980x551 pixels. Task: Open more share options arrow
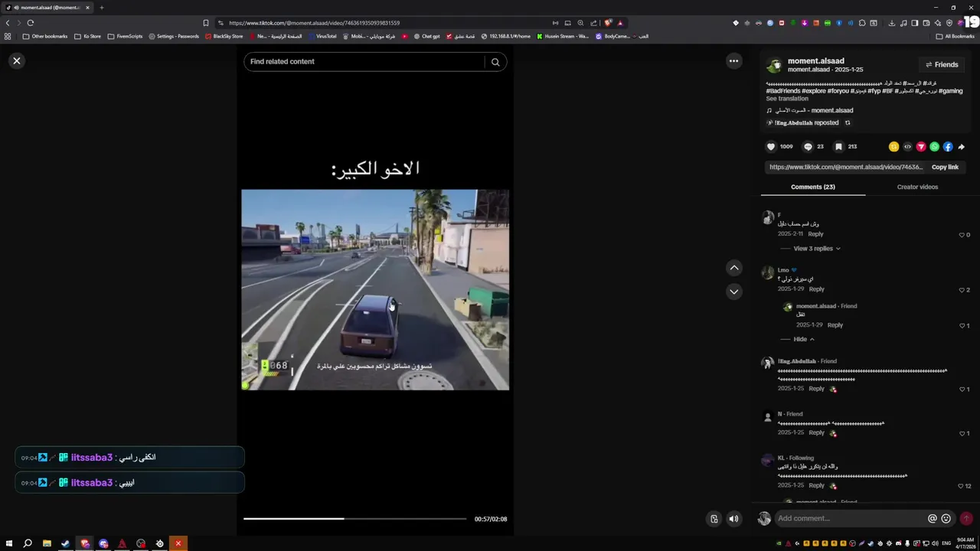click(962, 147)
